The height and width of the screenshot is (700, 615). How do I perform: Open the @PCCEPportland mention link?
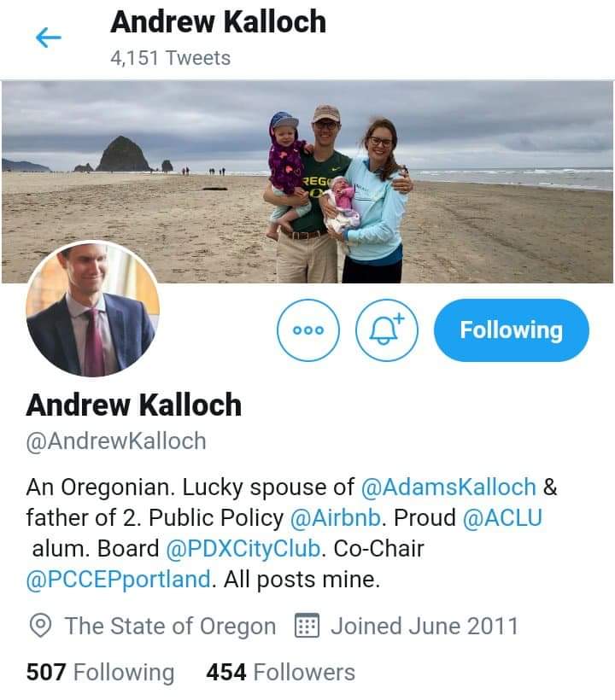tap(119, 580)
